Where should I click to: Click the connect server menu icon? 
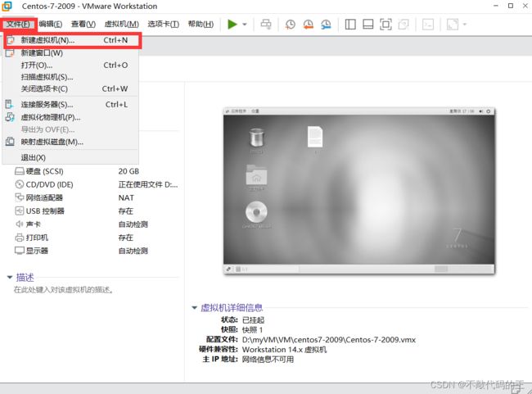(10, 104)
